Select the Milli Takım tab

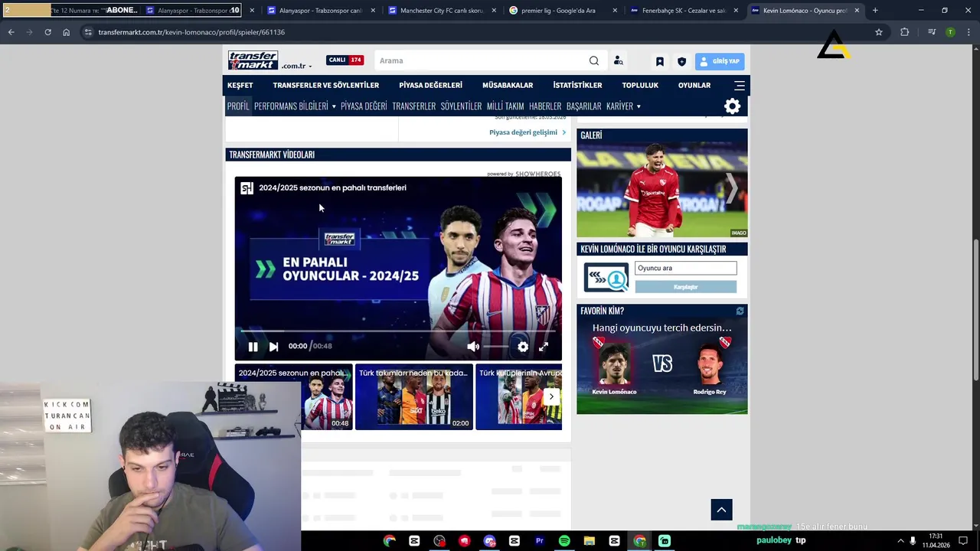(505, 106)
